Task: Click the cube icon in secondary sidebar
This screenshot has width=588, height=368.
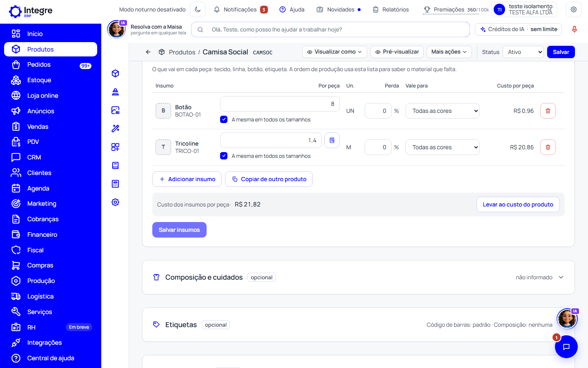Action: [x=116, y=73]
